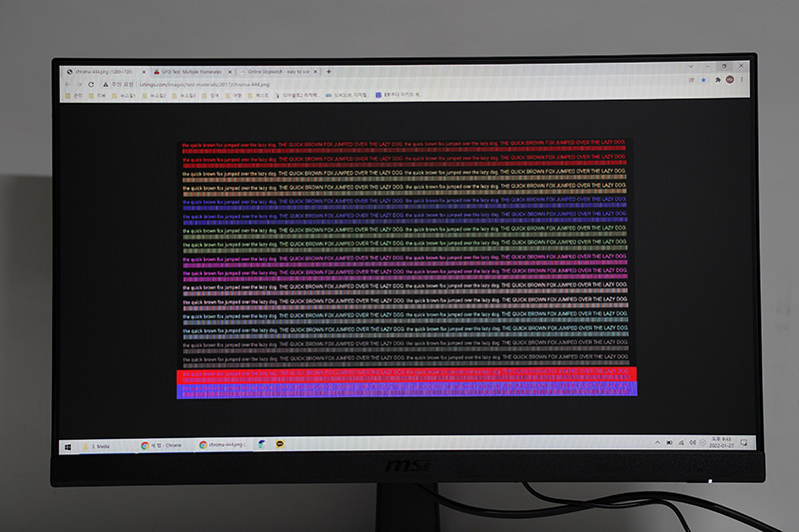The height and width of the screenshot is (532, 799).
Task: Click the volume speaker tray icon
Action: coord(692,443)
